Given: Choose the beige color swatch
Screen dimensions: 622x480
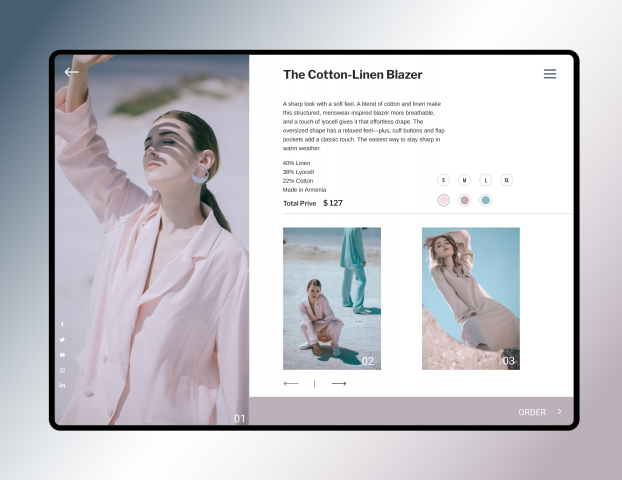Looking at the screenshot, I should pyautogui.click(x=465, y=200).
